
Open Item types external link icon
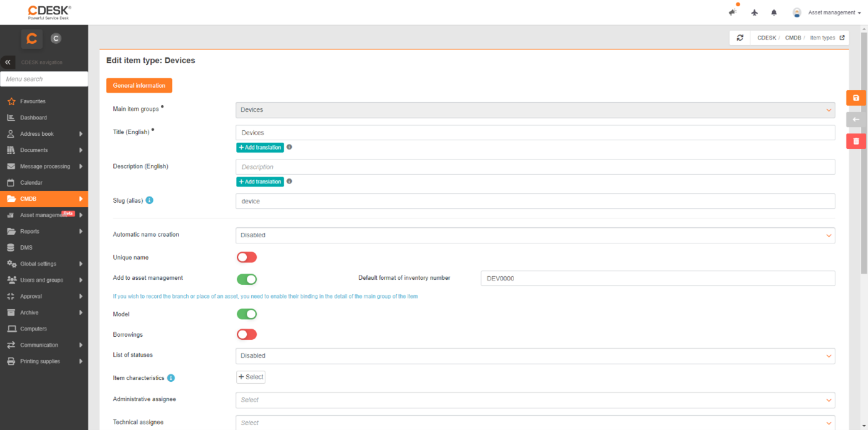[842, 38]
